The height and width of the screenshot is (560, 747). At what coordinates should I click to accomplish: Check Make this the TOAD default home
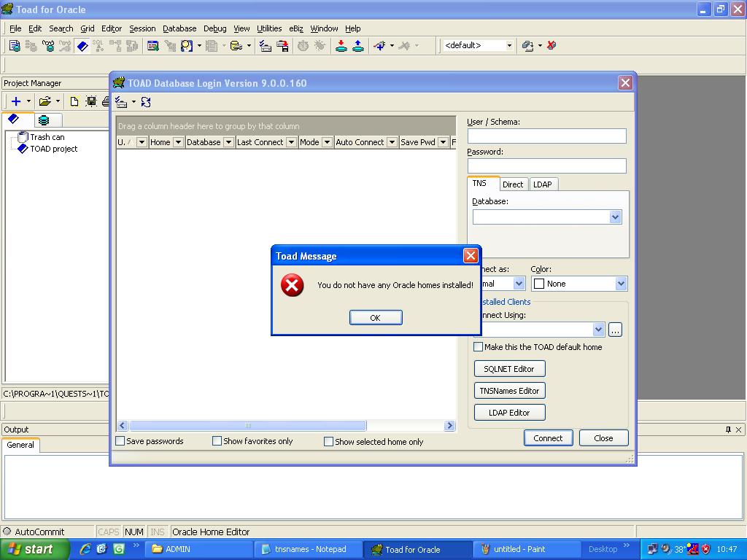(x=478, y=346)
